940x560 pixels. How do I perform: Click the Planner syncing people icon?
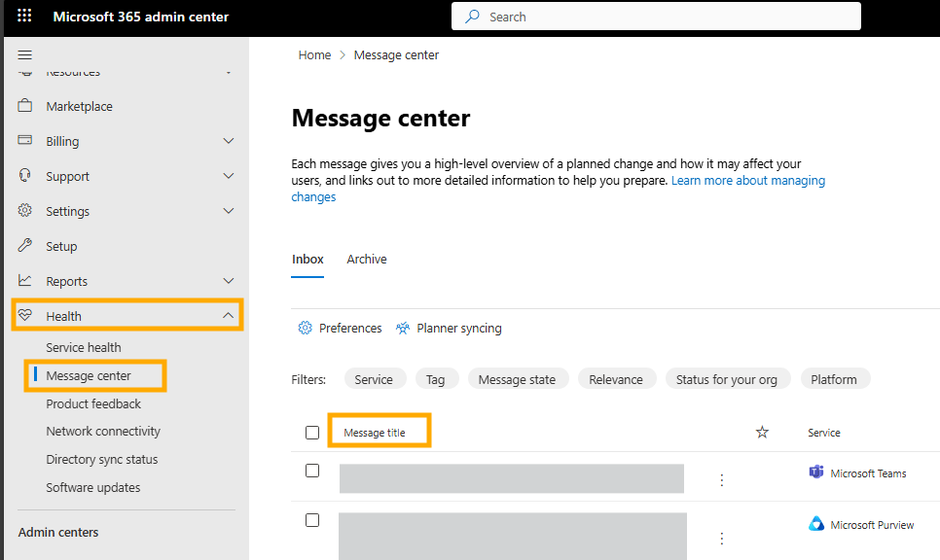[x=403, y=328]
